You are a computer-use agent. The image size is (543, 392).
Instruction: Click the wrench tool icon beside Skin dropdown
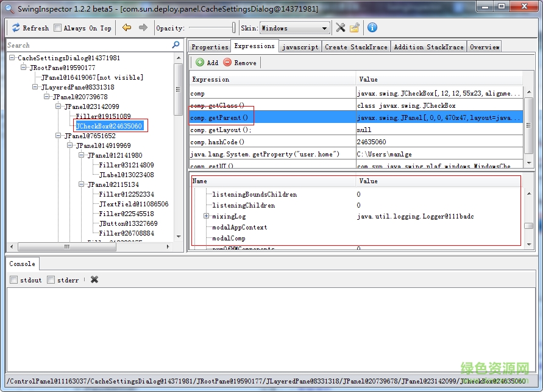click(x=340, y=27)
